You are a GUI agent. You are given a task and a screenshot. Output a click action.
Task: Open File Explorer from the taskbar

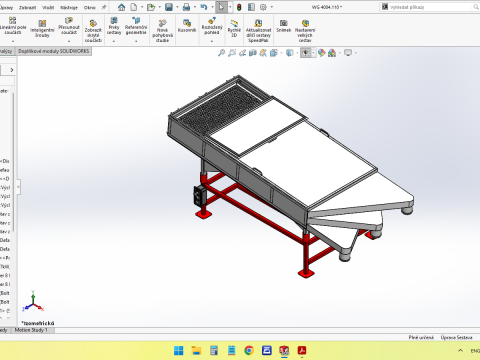tap(196, 350)
